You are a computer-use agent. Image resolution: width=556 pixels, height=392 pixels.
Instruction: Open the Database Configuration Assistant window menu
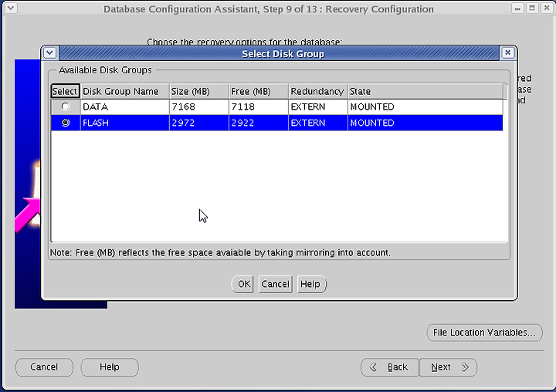[x=11, y=8]
